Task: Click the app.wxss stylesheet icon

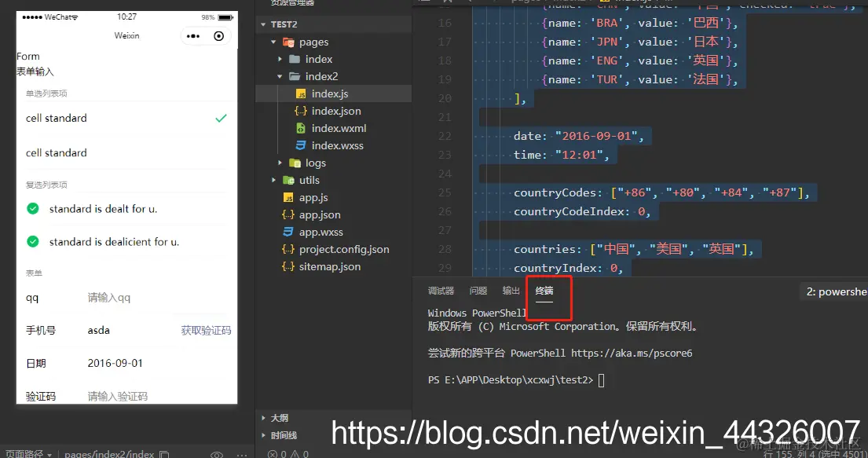Action: pyautogui.click(x=288, y=232)
